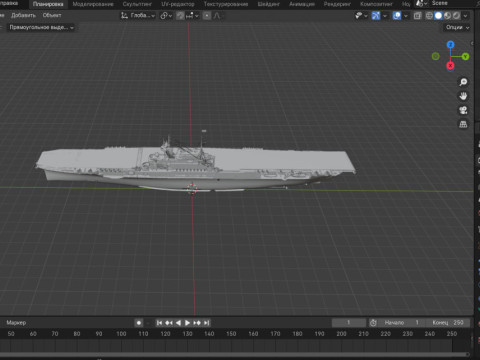The image size is (480, 360).
Task: Toggle X-ray transparency button
Action: 417,16
